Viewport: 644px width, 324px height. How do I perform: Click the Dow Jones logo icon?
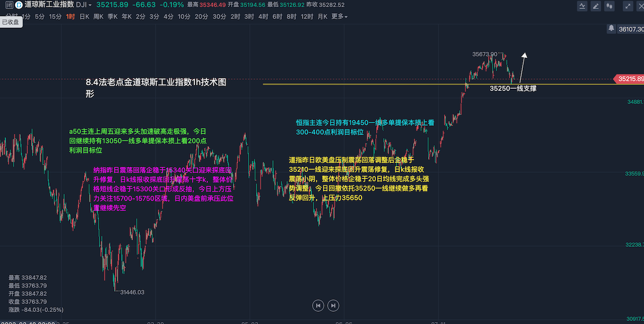pos(18,5)
